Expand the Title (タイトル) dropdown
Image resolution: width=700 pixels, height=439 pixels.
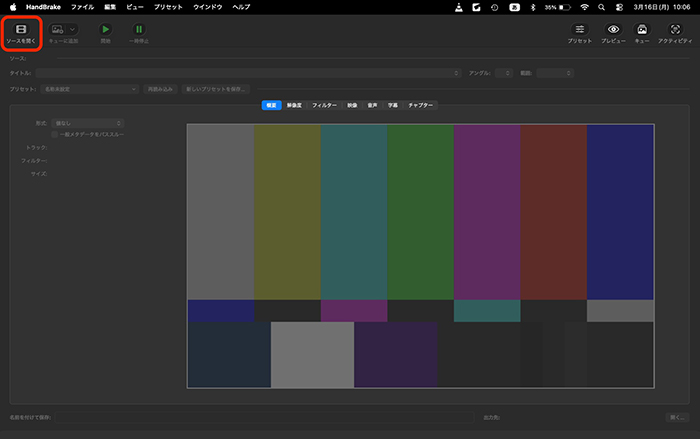(250, 73)
